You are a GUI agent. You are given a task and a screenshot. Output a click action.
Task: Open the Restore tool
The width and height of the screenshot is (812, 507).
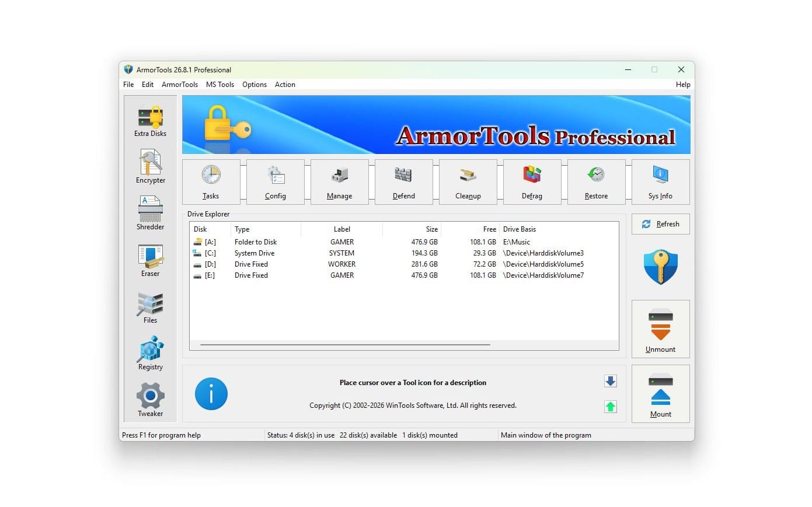[597, 181]
